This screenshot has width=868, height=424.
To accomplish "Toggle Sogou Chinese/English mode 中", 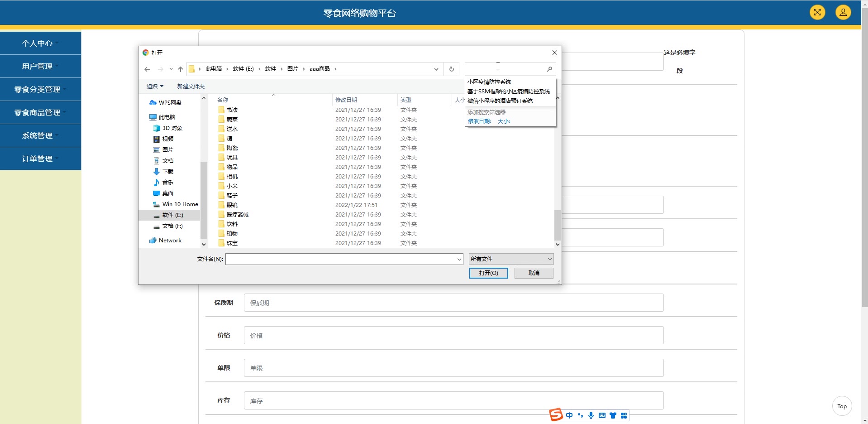I will (x=569, y=415).
